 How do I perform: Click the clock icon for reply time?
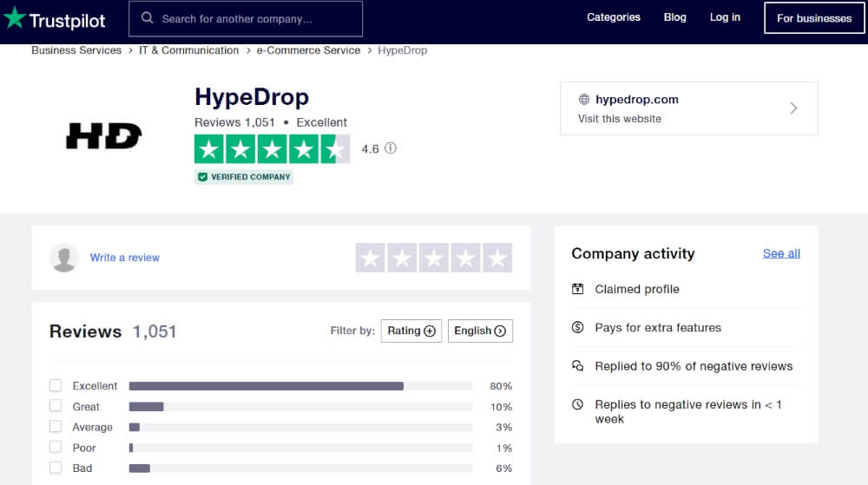pos(577,404)
